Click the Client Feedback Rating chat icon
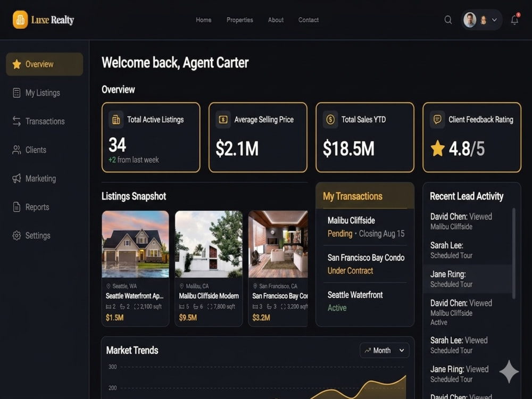532x399 pixels. (437, 119)
